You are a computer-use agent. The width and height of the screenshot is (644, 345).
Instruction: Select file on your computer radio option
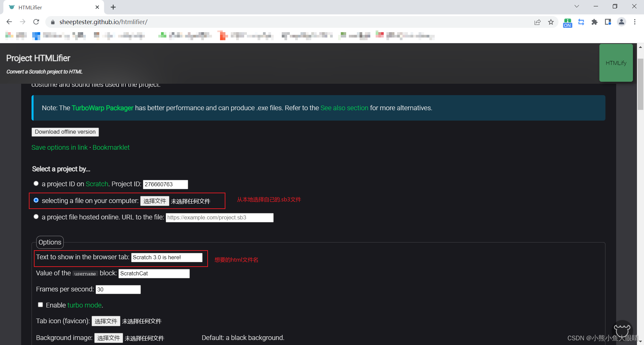point(36,200)
